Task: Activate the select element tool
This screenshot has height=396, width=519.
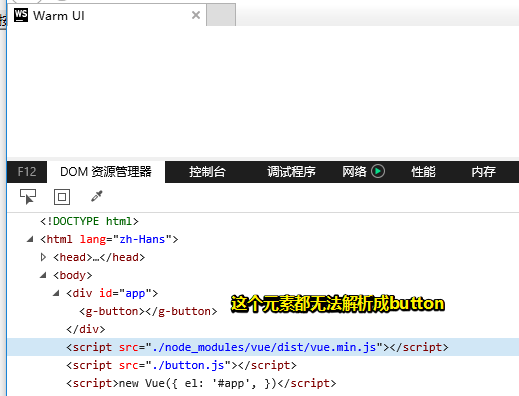Action: (28, 197)
